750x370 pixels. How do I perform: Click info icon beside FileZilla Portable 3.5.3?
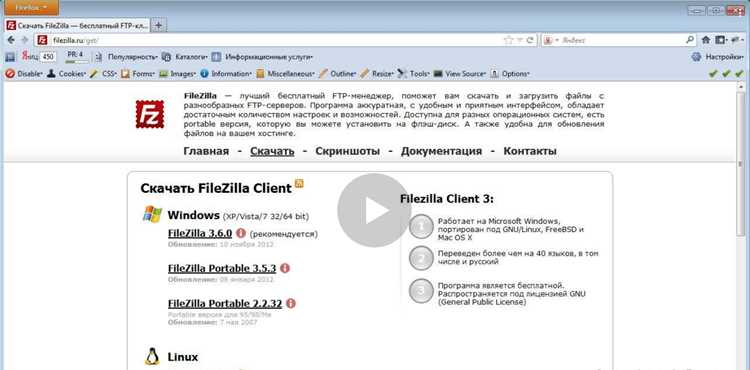point(285,268)
